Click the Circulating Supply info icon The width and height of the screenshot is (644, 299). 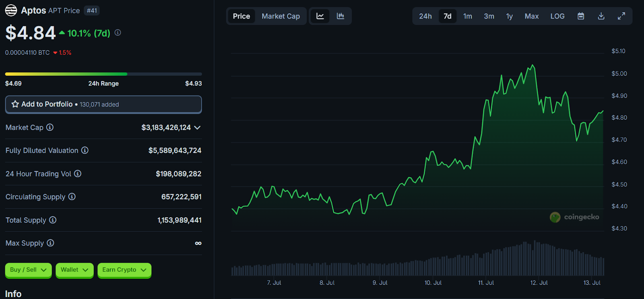pyautogui.click(x=72, y=197)
